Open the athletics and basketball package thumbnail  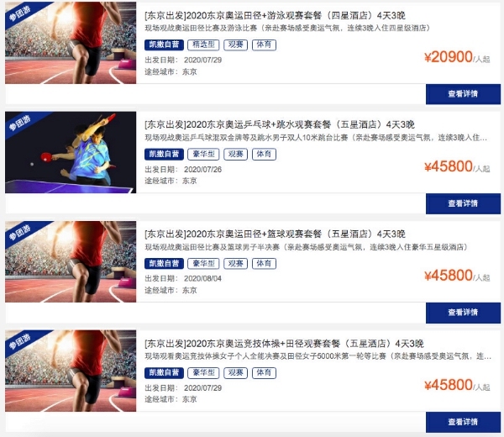click(x=71, y=261)
